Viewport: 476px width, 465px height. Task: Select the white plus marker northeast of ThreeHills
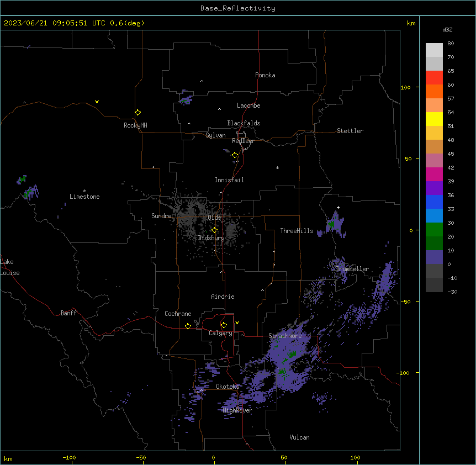point(338,207)
